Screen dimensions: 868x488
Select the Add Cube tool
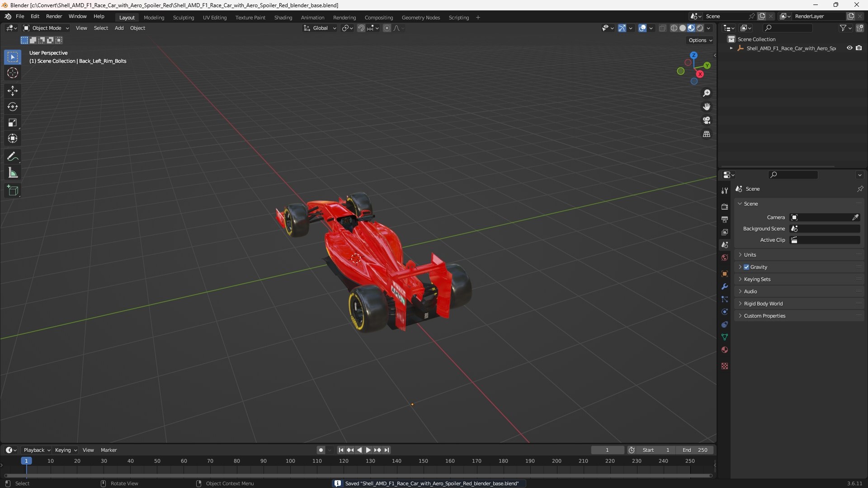[x=13, y=191]
